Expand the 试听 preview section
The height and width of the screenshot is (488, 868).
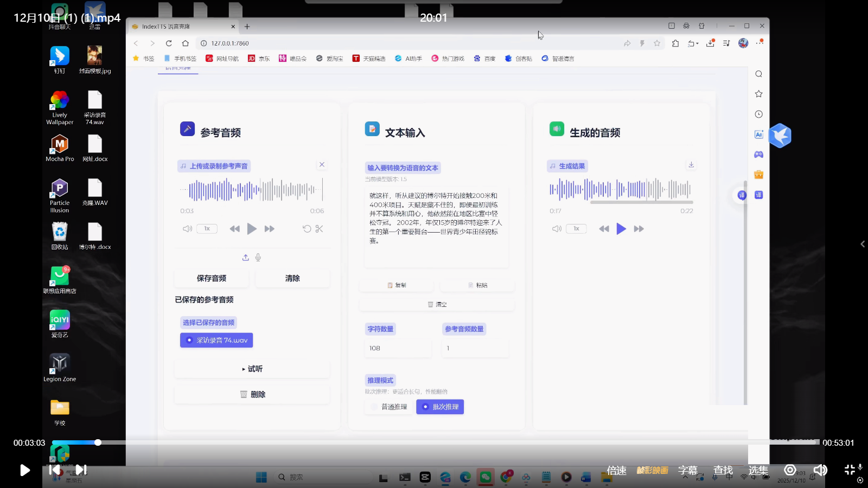(252, 369)
